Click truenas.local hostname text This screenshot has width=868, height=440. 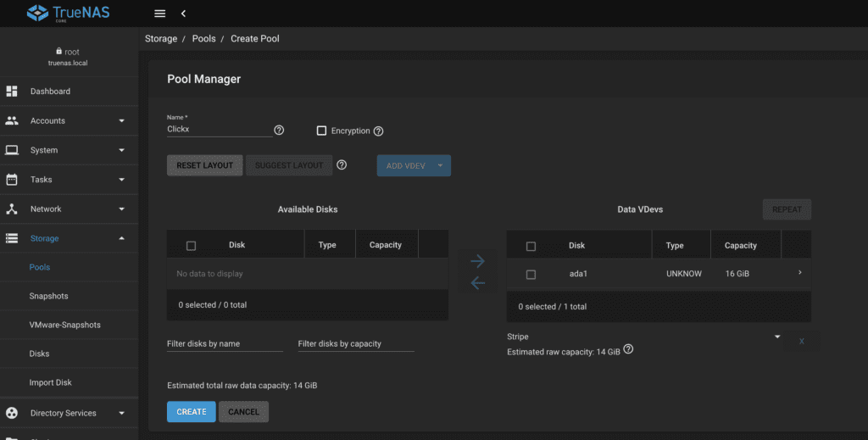[68, 63]
